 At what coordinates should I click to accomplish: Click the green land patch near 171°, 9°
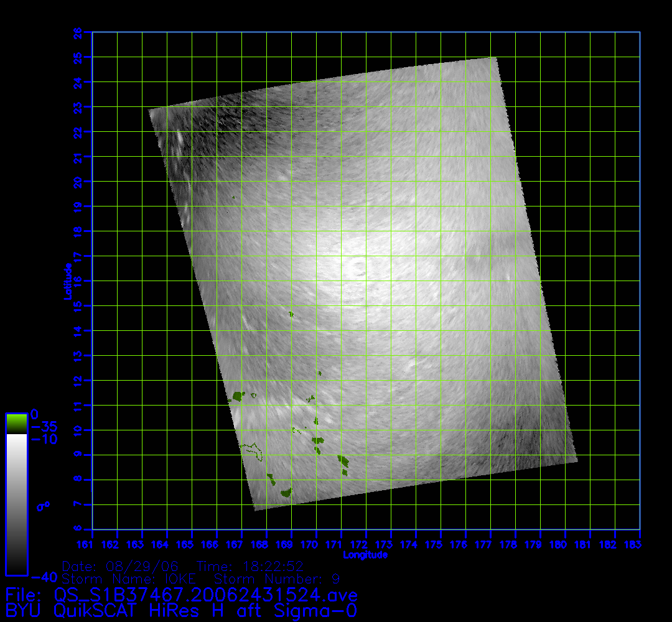click(x=343, y=462)
